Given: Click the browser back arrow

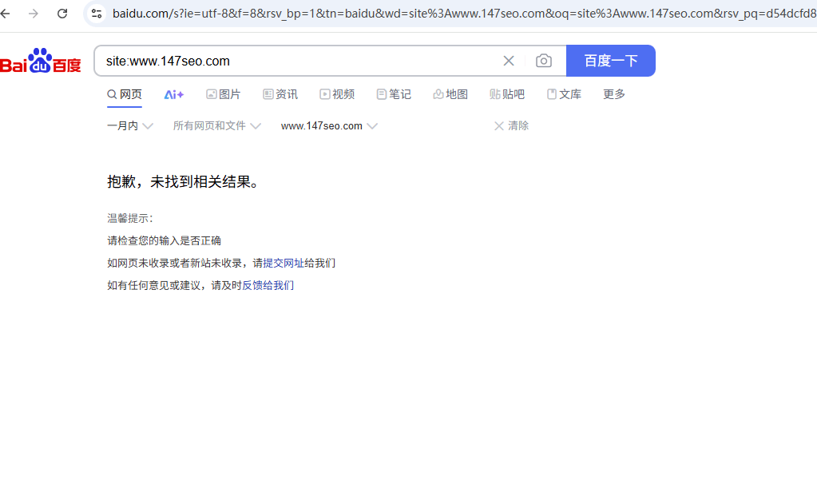Looking at the screenshot, I should coord(6,14).
